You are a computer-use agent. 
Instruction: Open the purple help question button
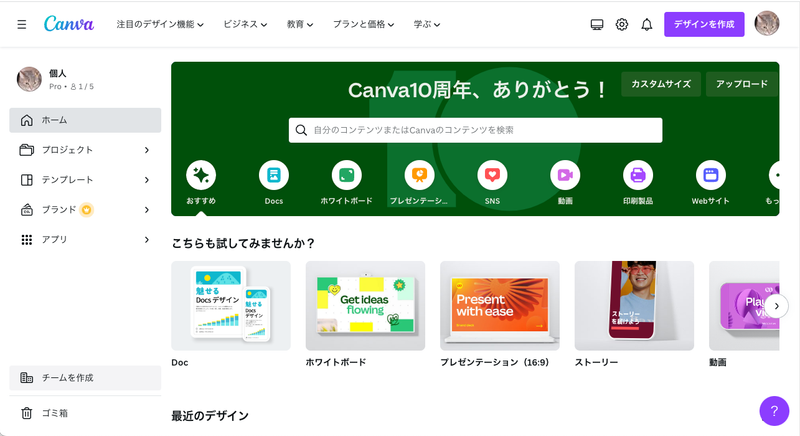(x=774, y=411)
